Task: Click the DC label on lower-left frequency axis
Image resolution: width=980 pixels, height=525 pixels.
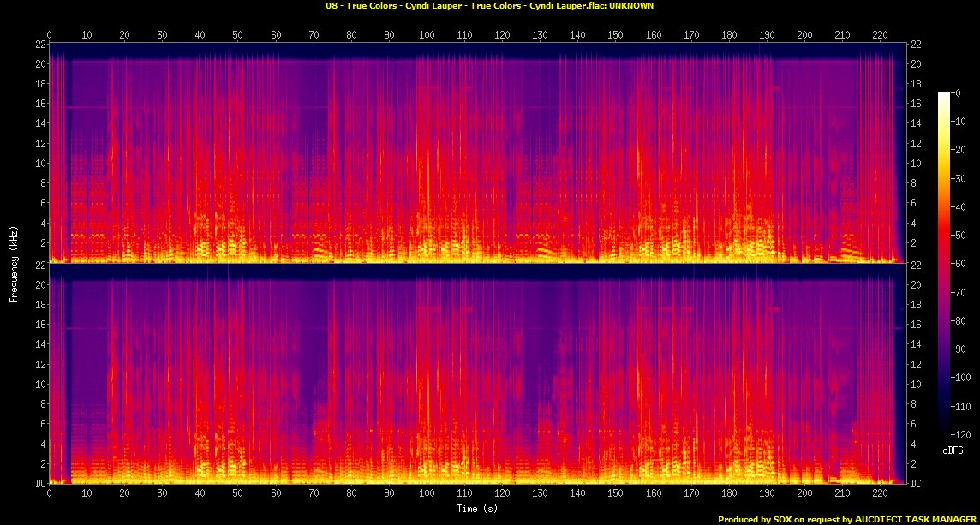Action: (x=40, y=484)
